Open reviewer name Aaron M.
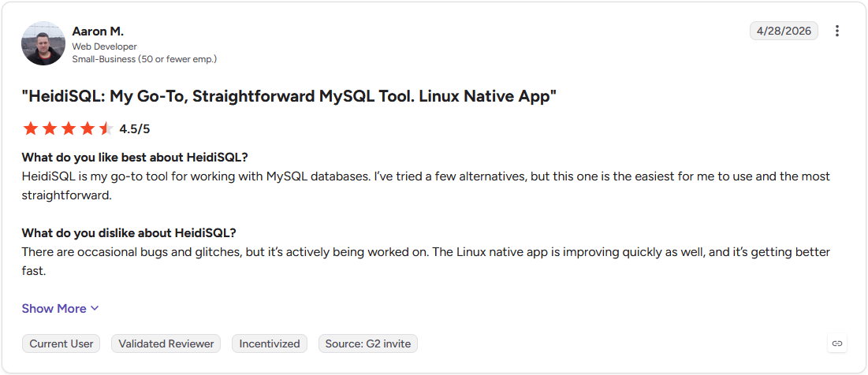 pyautogui.click(x=98, y=32)
